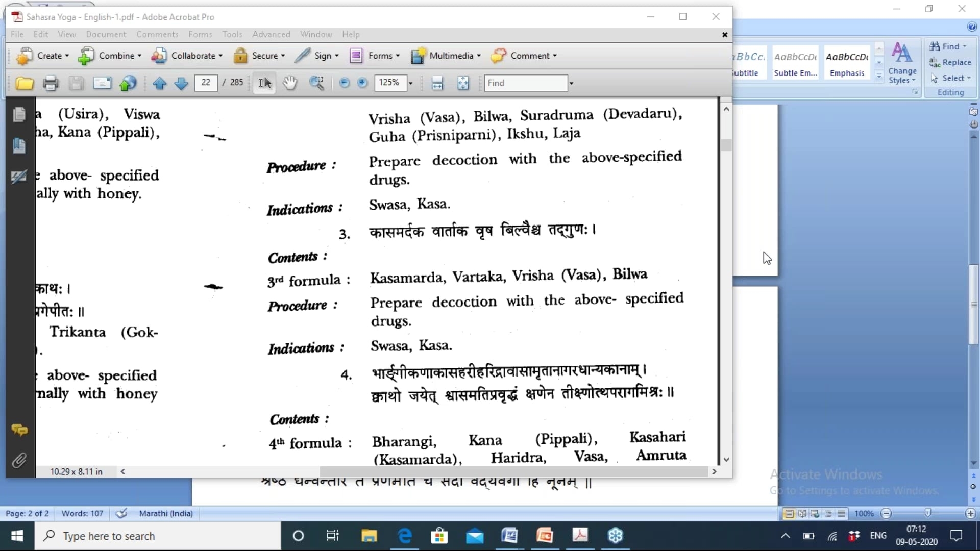Expand the Find box options arrow
The image size is (980, 551).
point(571,83)
